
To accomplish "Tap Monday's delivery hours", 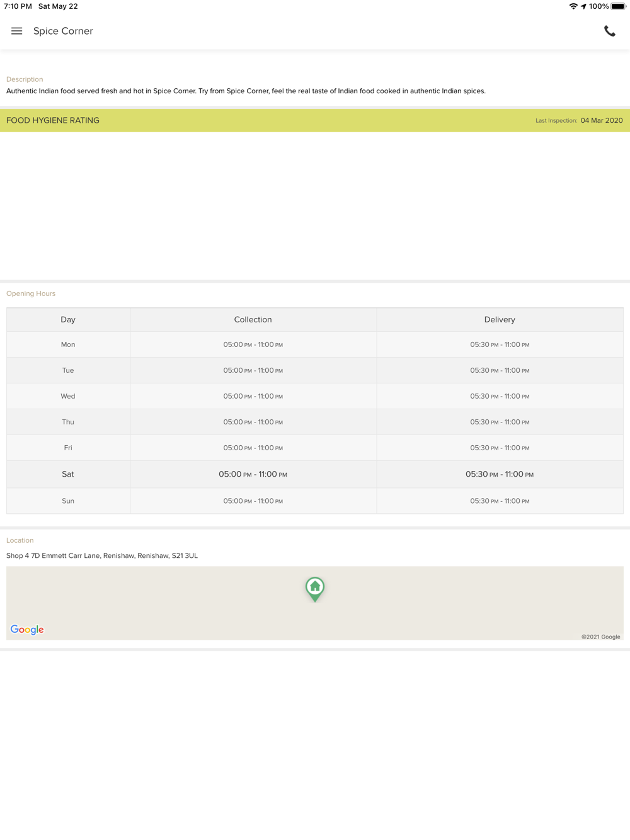I will click(500, 344).
